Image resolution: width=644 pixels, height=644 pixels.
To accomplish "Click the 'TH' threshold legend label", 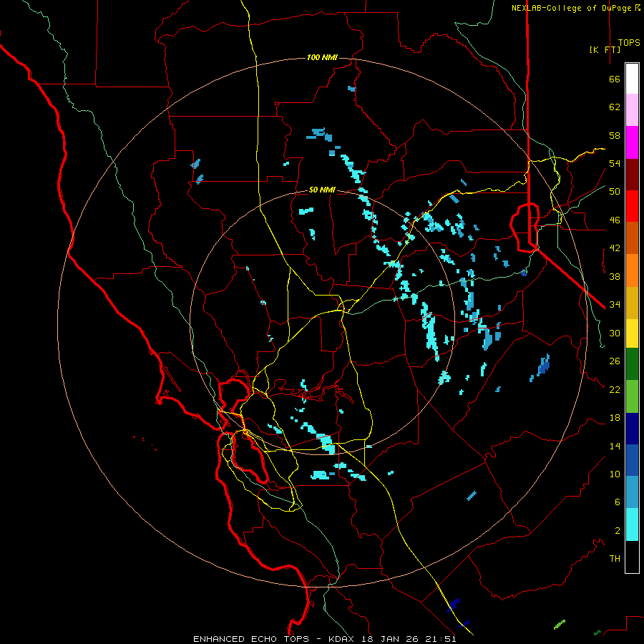I will 615,558.
